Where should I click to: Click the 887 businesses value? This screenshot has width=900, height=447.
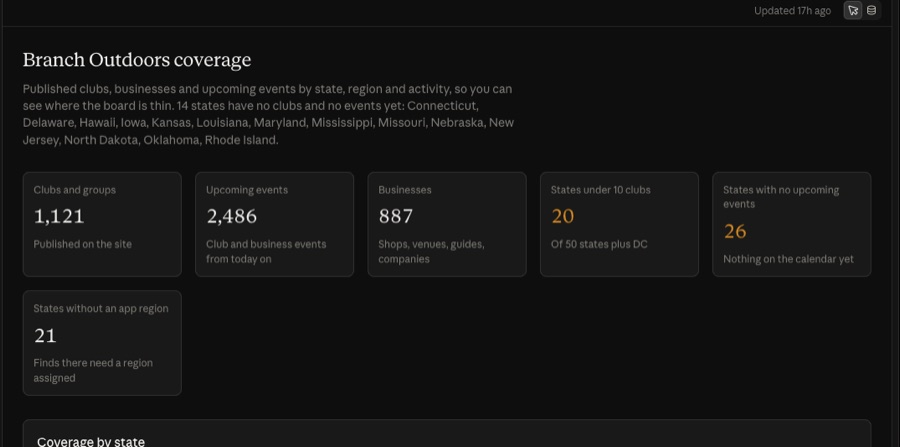(395, 216)
